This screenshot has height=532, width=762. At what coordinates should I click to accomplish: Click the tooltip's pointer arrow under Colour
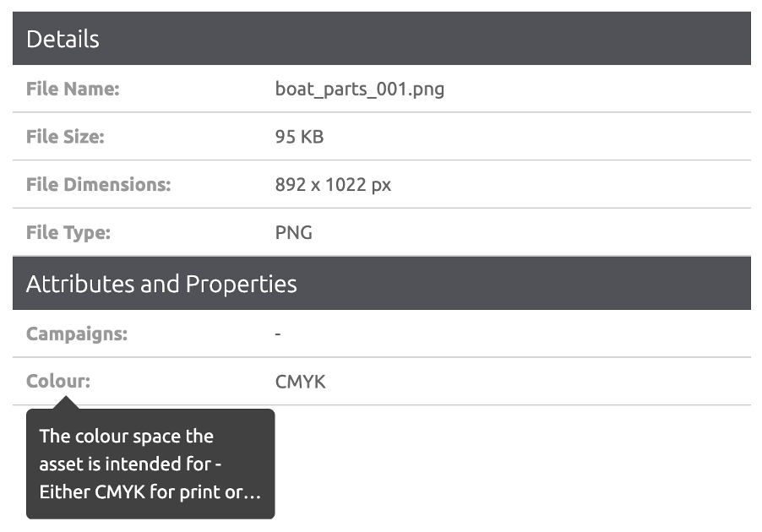tap(66, 403)
